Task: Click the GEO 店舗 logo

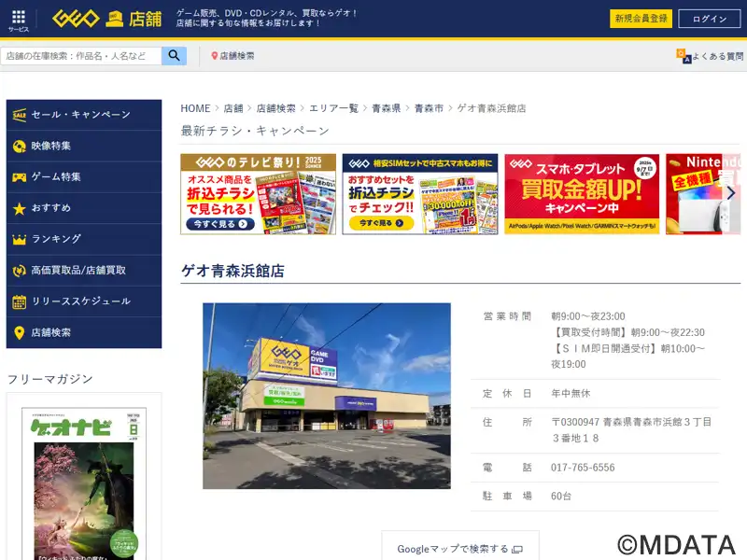Action: pyautogui.click(x=106, y=19)
